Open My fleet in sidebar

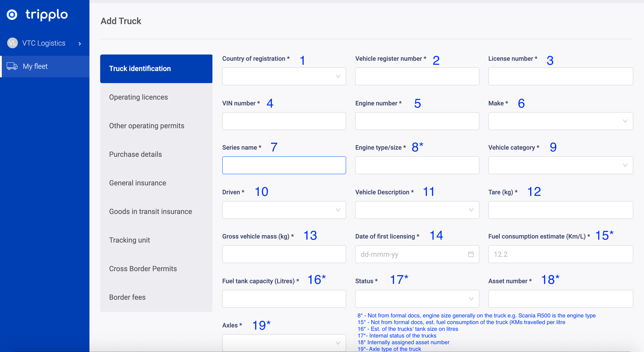[35, 66]
